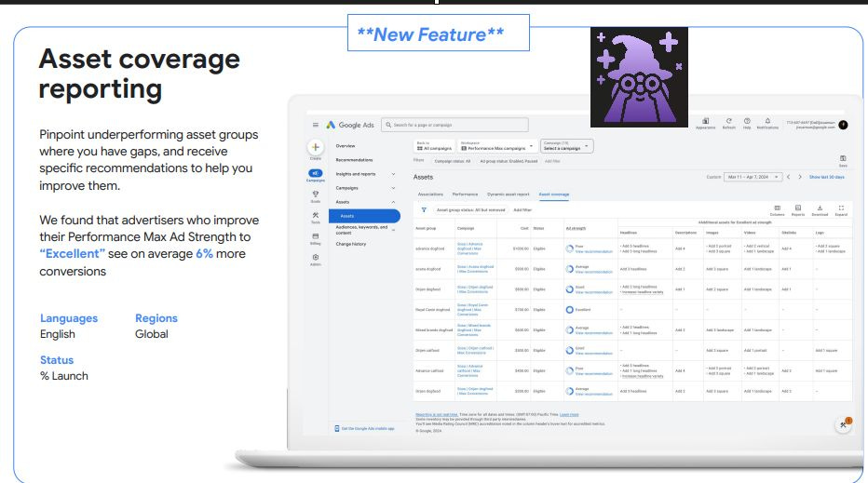Sort by Cost column header

(x=524, y=229)
